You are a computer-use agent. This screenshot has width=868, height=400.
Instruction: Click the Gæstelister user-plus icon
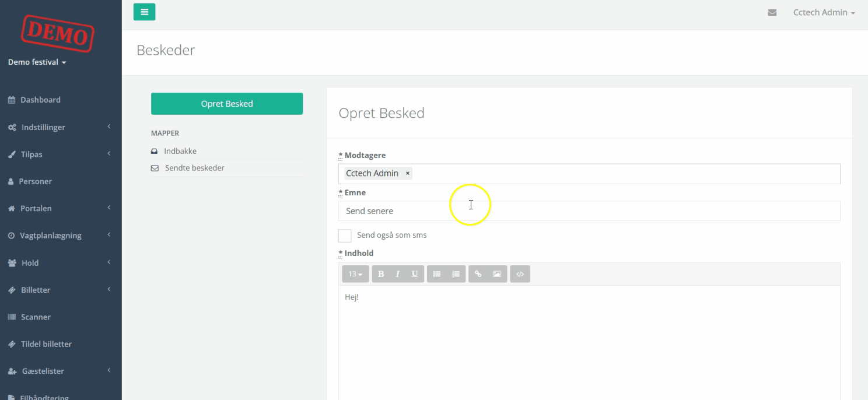12,371
